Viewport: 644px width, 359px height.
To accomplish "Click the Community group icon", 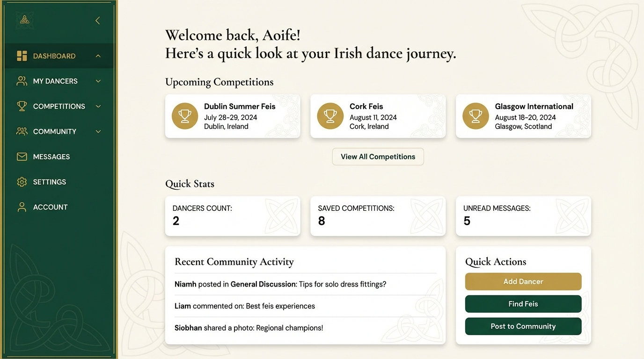I will tap(22, 131).
